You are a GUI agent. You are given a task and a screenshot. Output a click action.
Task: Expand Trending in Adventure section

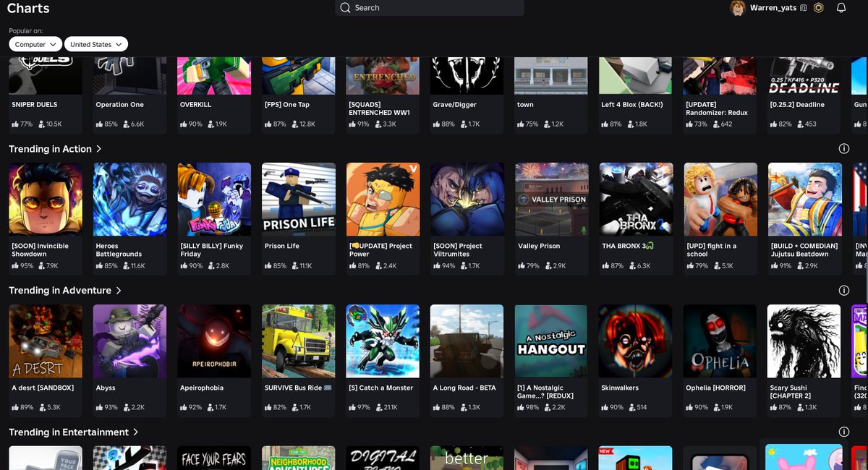119,291
